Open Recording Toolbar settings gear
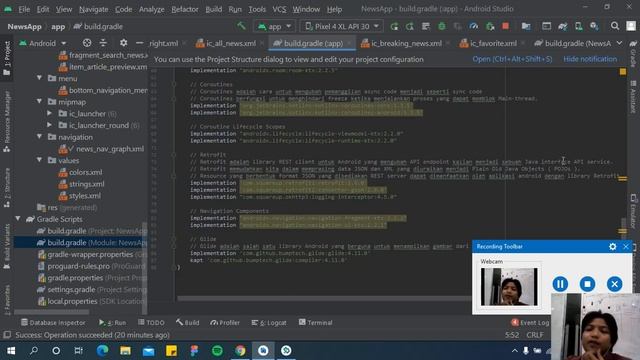This screenshot has width=640, height=360. click(x=612, y=247)
